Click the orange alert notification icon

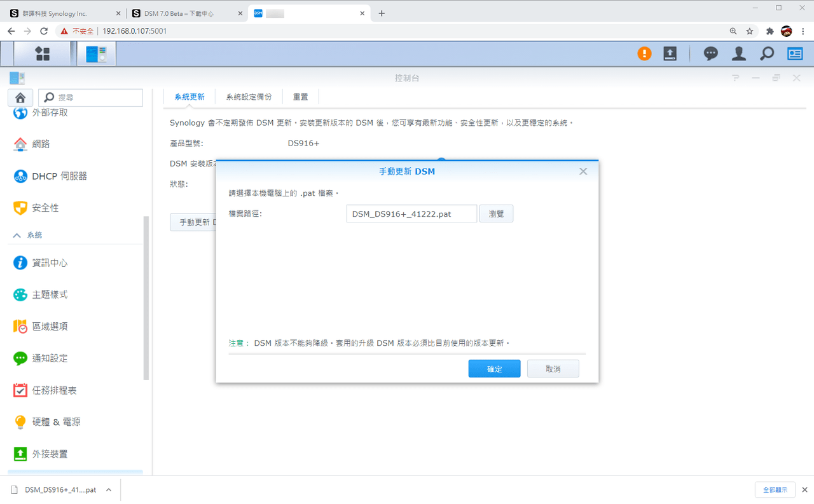click(x=645, y=54)
